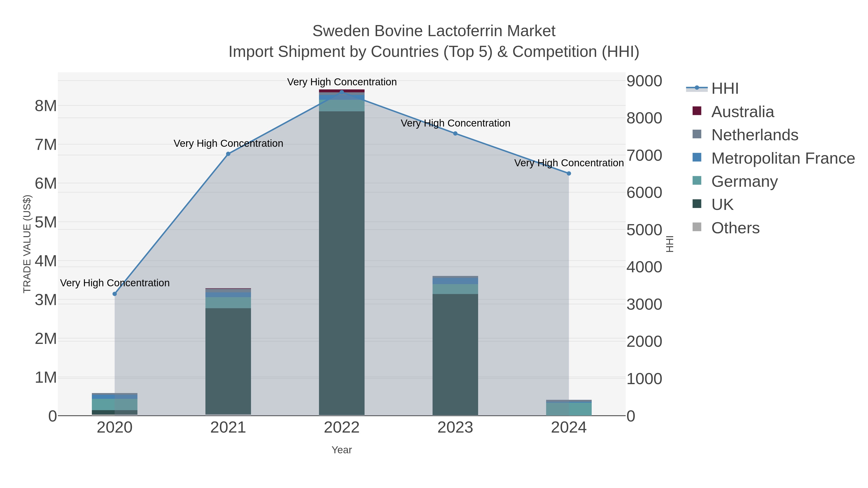Click the 5M trade value tick label
This screenshot has height=488, width=868.
[x=46, y=222]
